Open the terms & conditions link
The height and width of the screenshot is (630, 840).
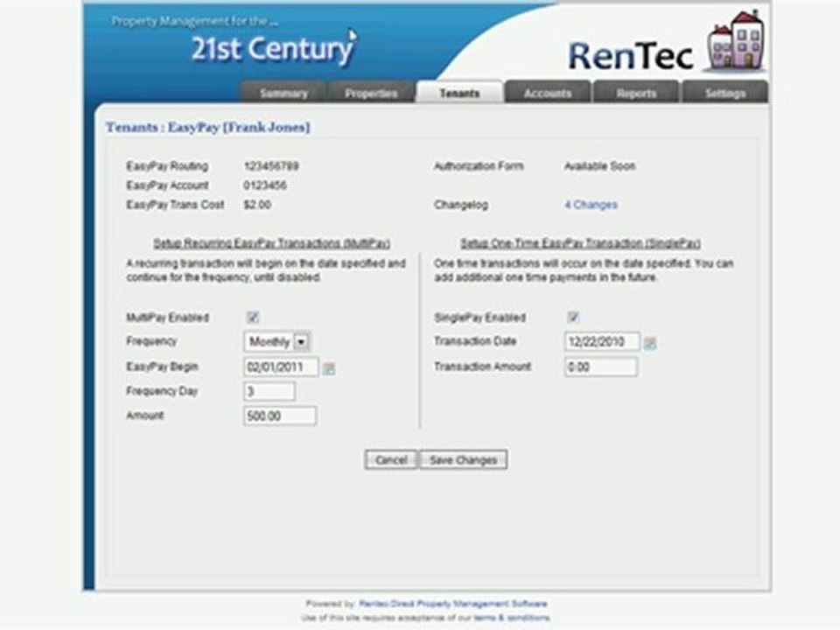coord(512,618)
